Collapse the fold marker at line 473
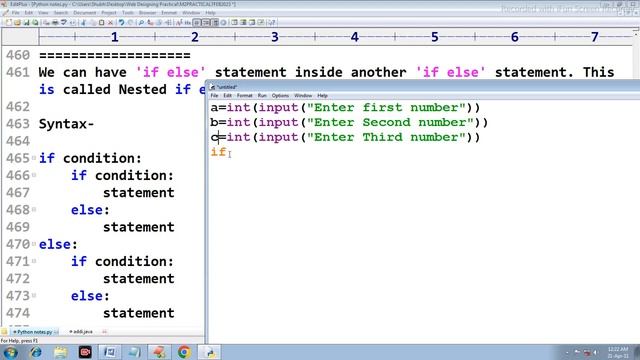The width and height of the screenshot is (640, 360). (34, 295)
